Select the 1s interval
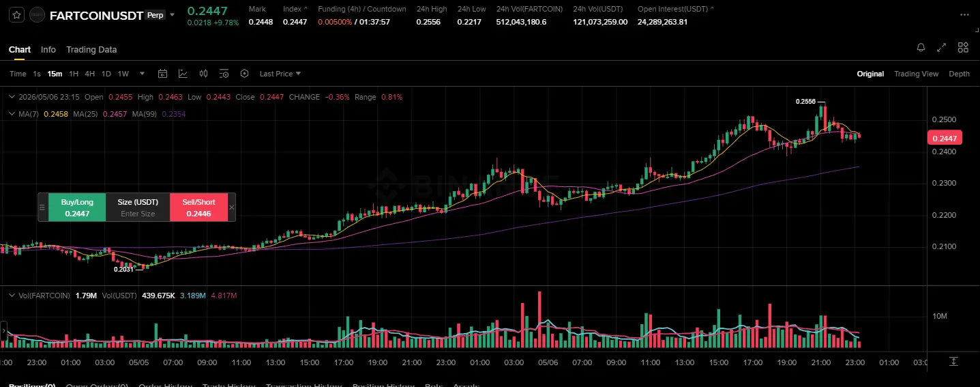 tap(37, 74)
